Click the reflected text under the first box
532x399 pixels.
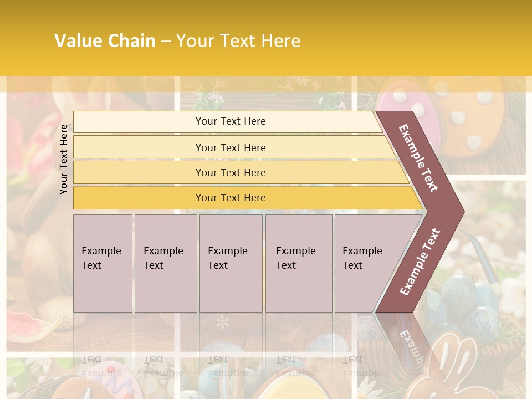pos(102,366)
